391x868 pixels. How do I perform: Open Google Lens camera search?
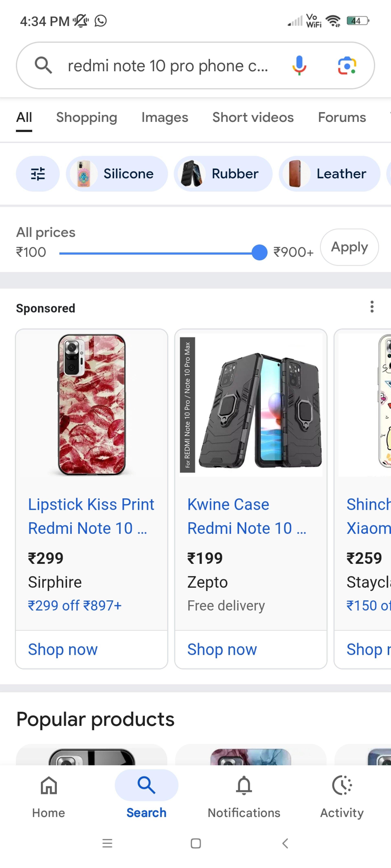pyautogui.click(x=347, y=65)
